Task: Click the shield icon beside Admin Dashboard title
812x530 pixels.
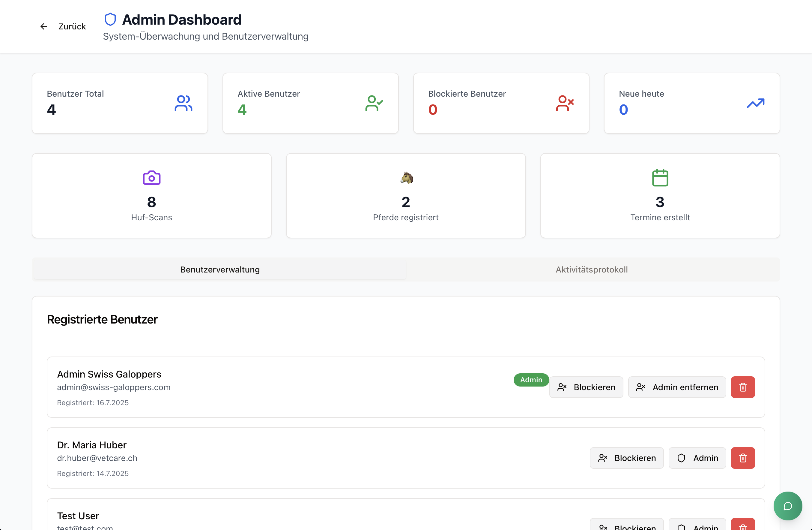Action: pyautogui.click(x=110, y=20)
